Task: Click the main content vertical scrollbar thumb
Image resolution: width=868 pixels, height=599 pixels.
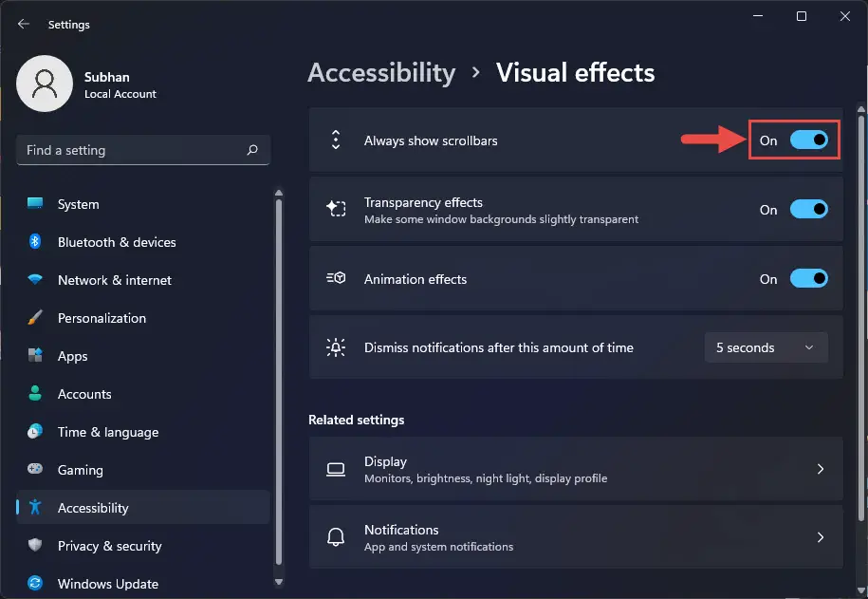Action: tap(860, 317)
